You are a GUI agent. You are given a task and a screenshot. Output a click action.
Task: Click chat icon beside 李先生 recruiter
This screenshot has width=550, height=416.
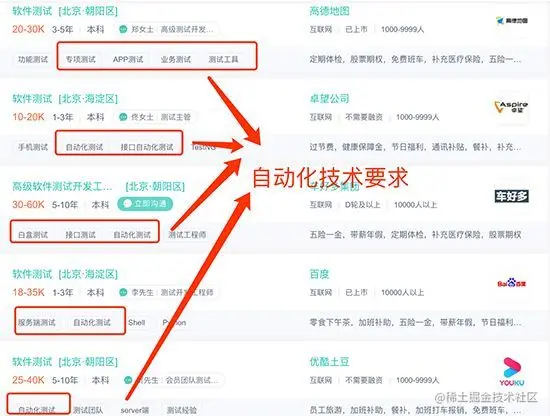pyautogui.click(x=123, y=292)
